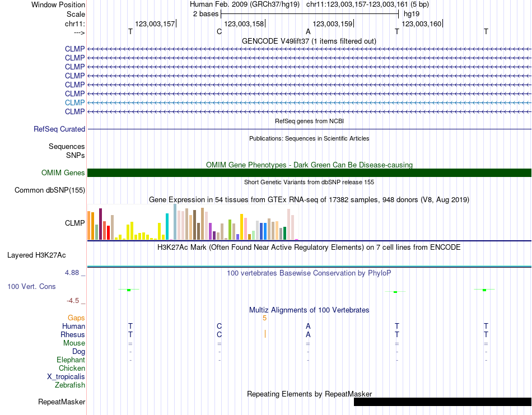Image resolution: width=532 pixels, height=415 pixels.
Task: Open 100 vertebrates Basewise Conservation title
Action: coord(309,273)
